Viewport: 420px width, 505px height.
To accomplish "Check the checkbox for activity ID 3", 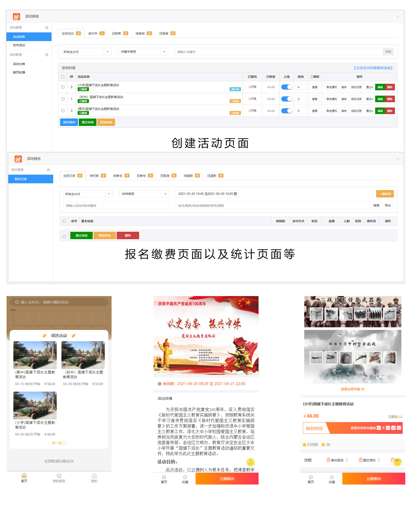I will [x=63, y=111].
